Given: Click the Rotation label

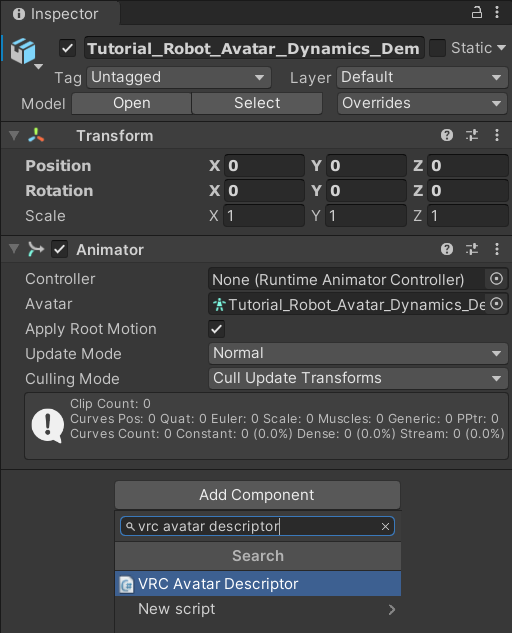Looking at the screenshot, I should coord(59,191).
